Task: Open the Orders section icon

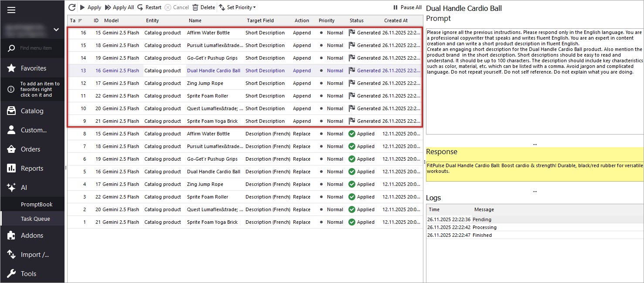Action: click(10, 149)
